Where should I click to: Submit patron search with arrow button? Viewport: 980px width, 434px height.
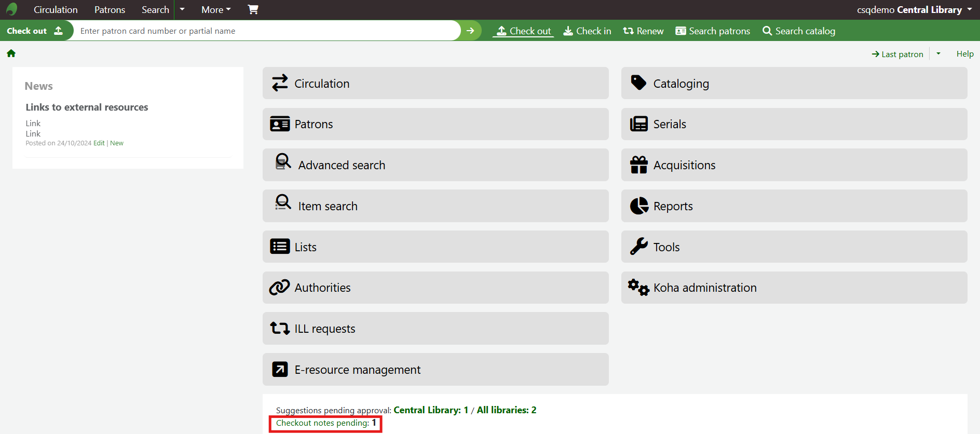coord(470,31)
